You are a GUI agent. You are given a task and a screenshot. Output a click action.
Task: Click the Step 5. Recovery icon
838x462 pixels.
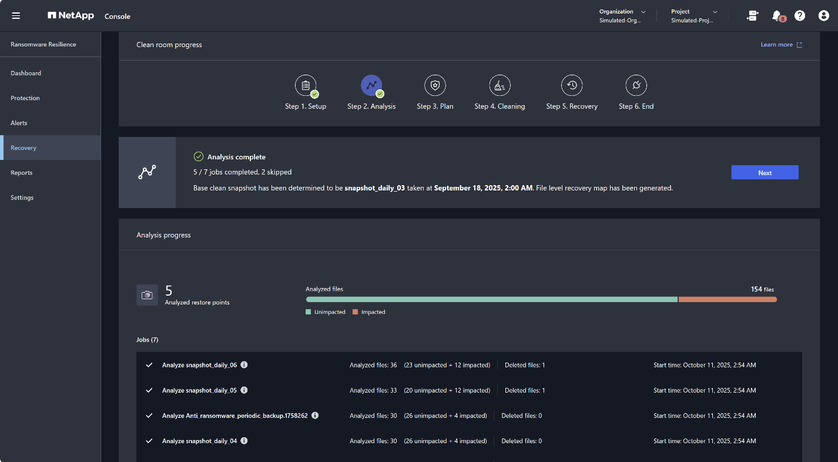tap(572, 86)
